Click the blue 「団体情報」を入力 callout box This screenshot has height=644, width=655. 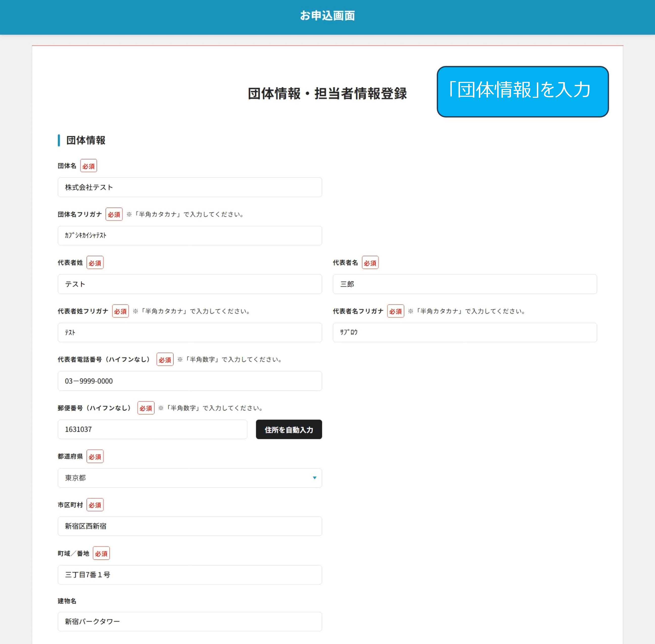522,92
